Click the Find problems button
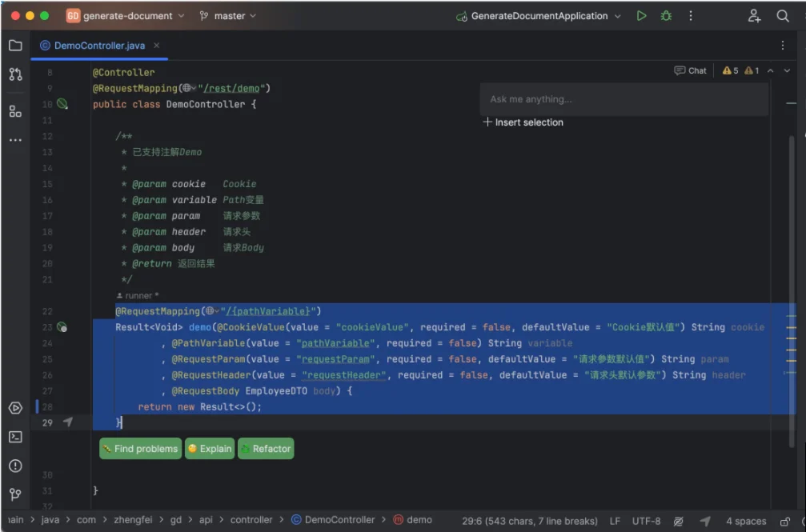Viewport: 806px width, 532px height. [139, 449]
